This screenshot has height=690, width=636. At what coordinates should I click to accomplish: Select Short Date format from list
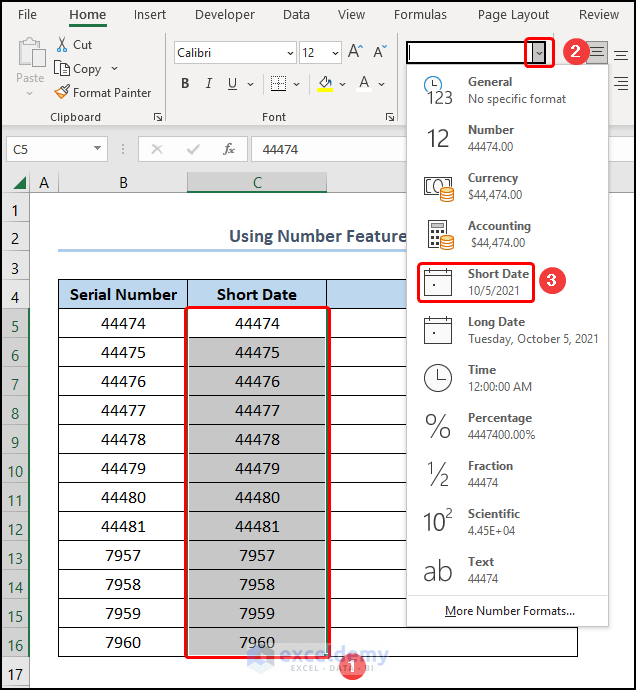(x=475, y=282)
